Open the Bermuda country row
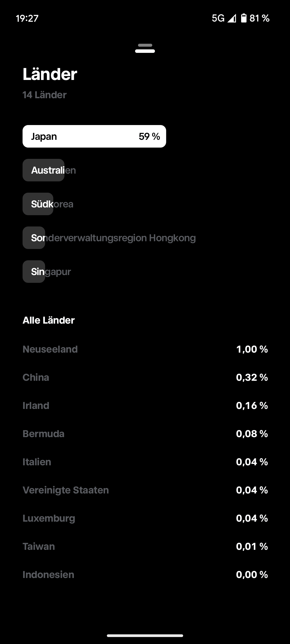 (x=145, y=434)
